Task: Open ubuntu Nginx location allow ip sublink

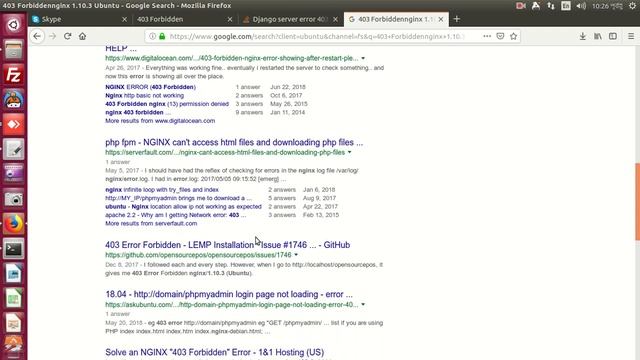Action: 183,207
